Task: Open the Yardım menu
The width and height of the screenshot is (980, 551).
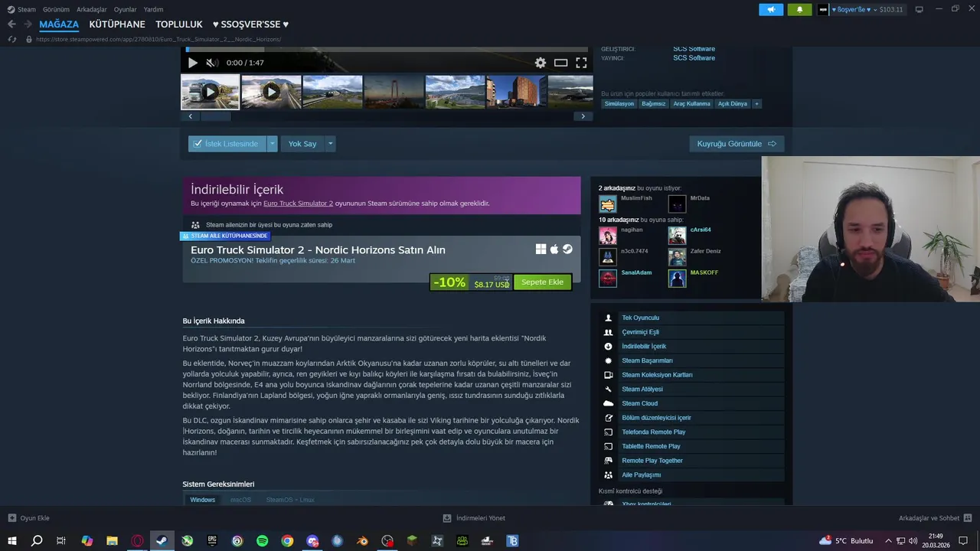Action: pos(153,9)
